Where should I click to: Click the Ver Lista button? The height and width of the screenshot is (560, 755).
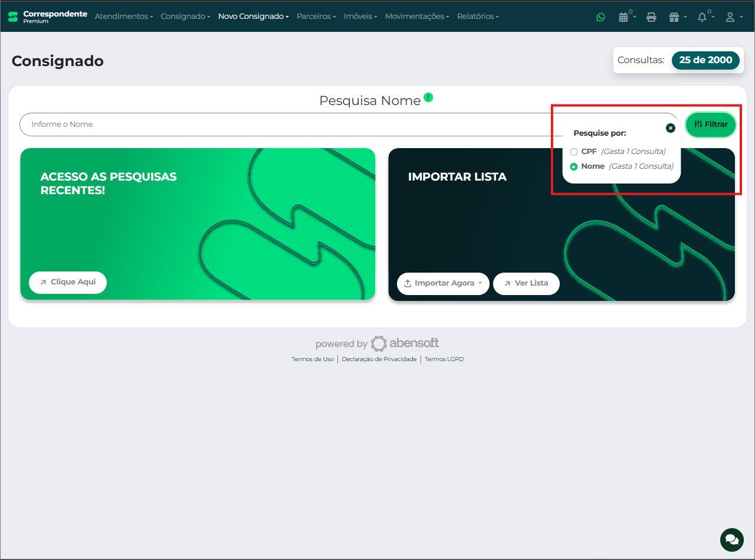(x=526, y=283)
